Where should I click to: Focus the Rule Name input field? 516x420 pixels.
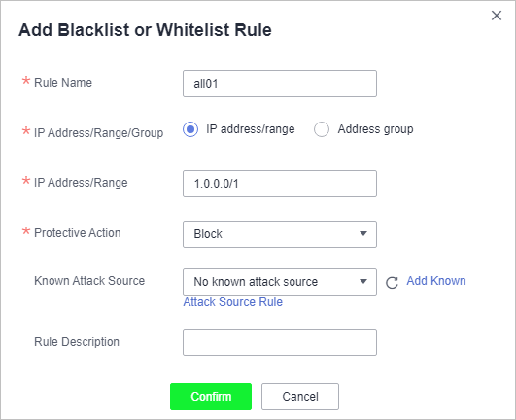click(280, 84)
